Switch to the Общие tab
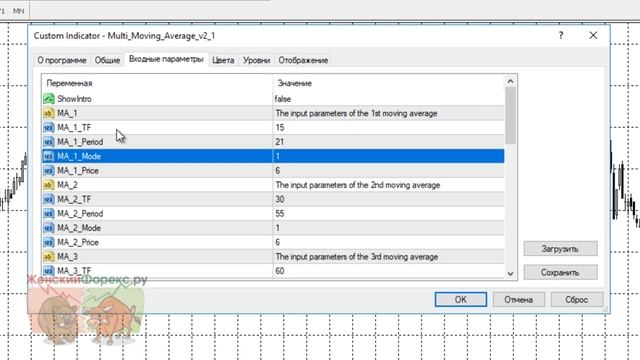The width and height of the screenshot is (640, 360). tap(107, 60)
